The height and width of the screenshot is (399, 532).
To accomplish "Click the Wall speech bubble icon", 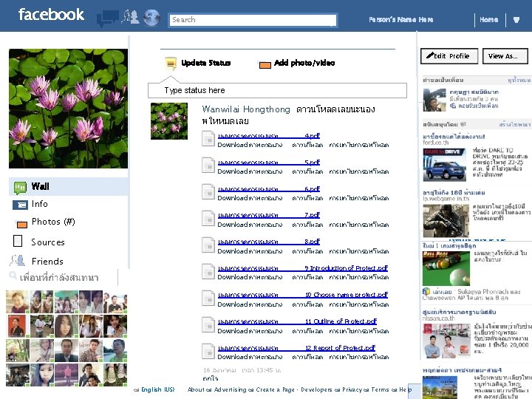I will click(20, 187).
